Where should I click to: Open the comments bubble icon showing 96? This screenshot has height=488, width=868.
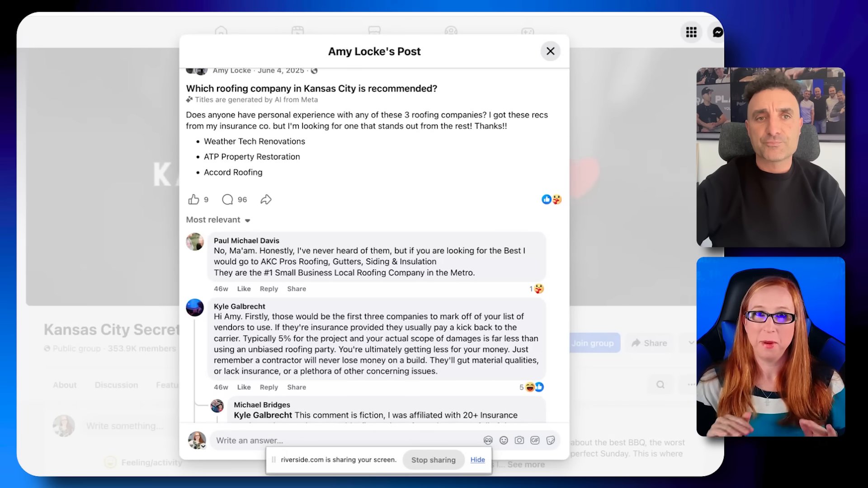click(227, 199)
